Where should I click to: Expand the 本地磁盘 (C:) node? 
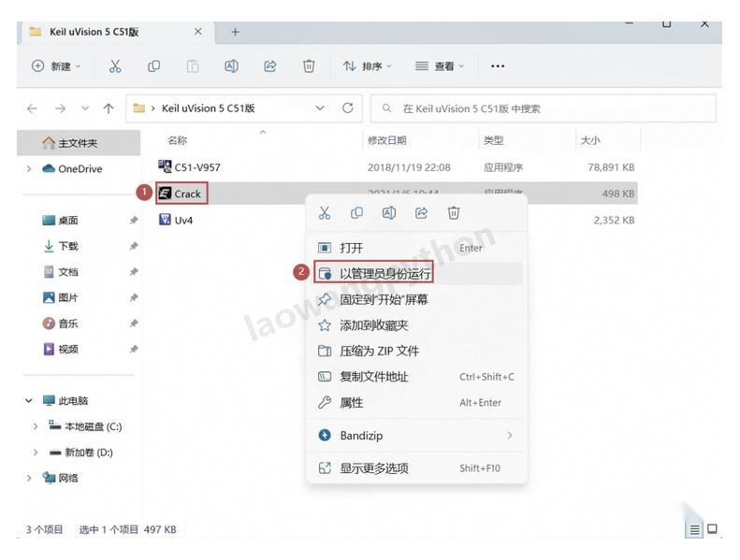36,426
